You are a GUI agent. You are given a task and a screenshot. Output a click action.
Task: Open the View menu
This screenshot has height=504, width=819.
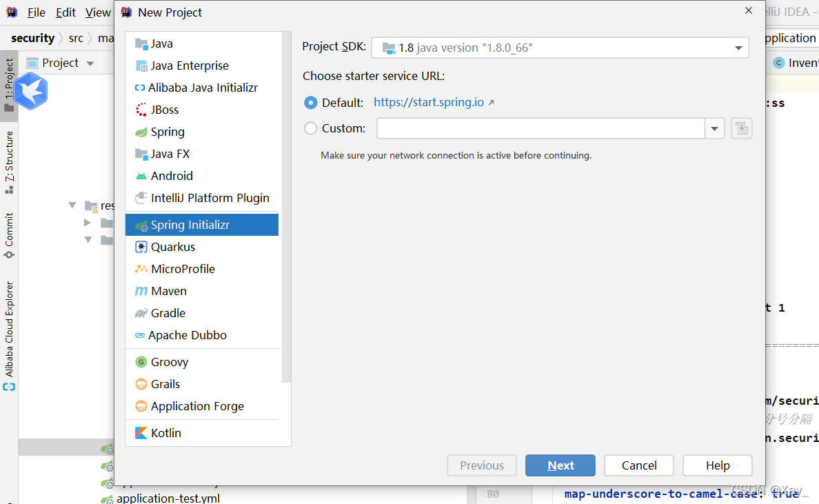pos(98,12)
